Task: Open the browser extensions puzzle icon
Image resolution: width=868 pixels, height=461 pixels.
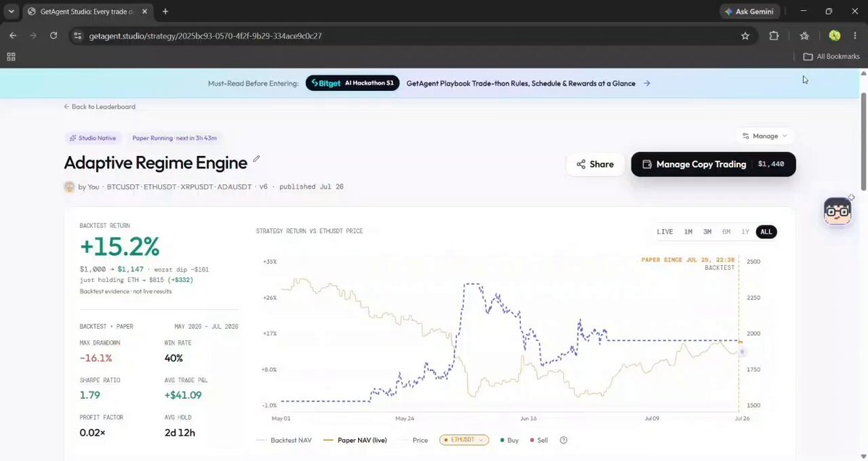Action: 774,35
